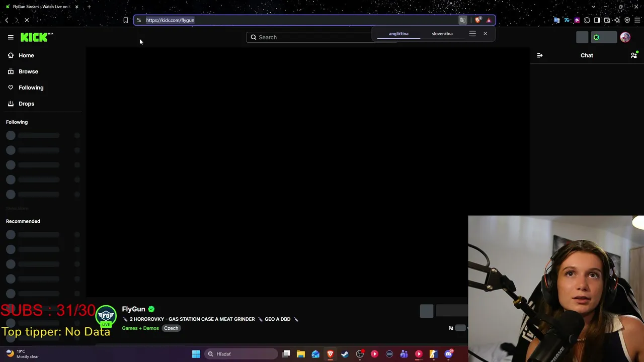The image size is (644, 362).
Task: Close the FlyGun Stream tab
Action: 77,7
